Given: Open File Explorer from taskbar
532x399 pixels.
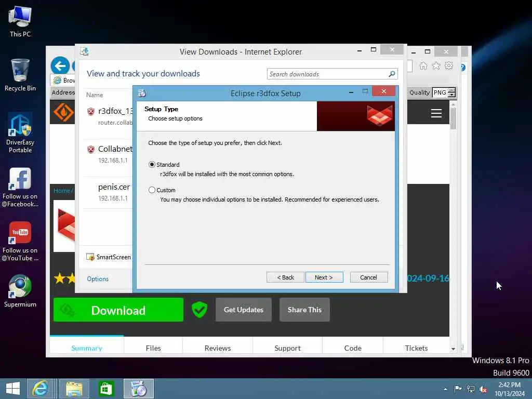Looking at the screenshot, I should point(74,389).
